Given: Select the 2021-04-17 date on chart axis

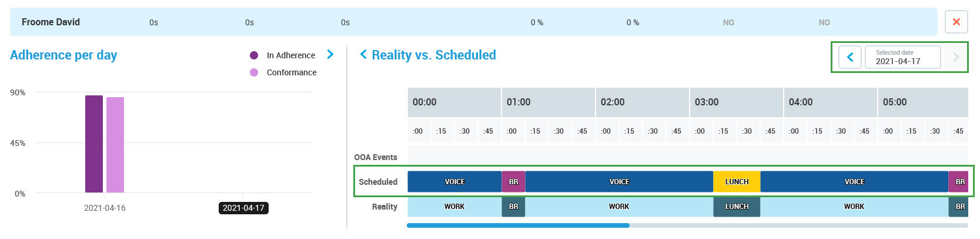Looking at the screenshot, I should click(x=243, y=208).
